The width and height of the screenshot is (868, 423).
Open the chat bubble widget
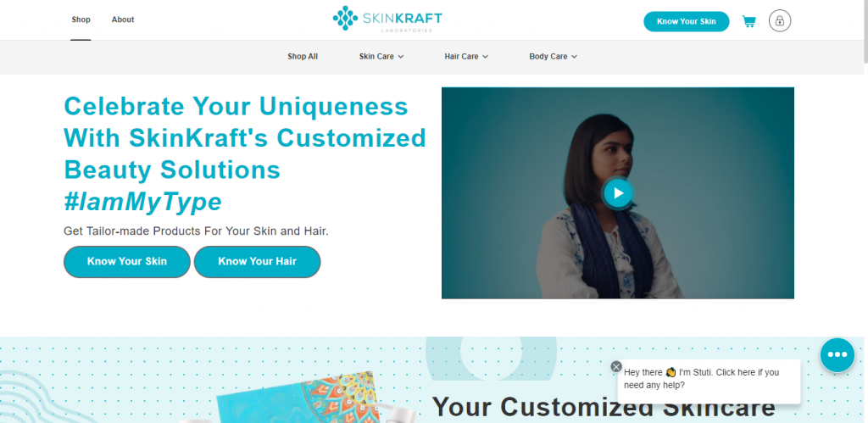(837, 355)
